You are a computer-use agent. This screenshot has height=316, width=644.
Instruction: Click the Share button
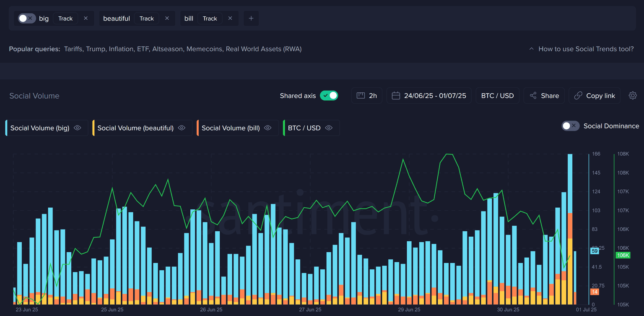544,96
